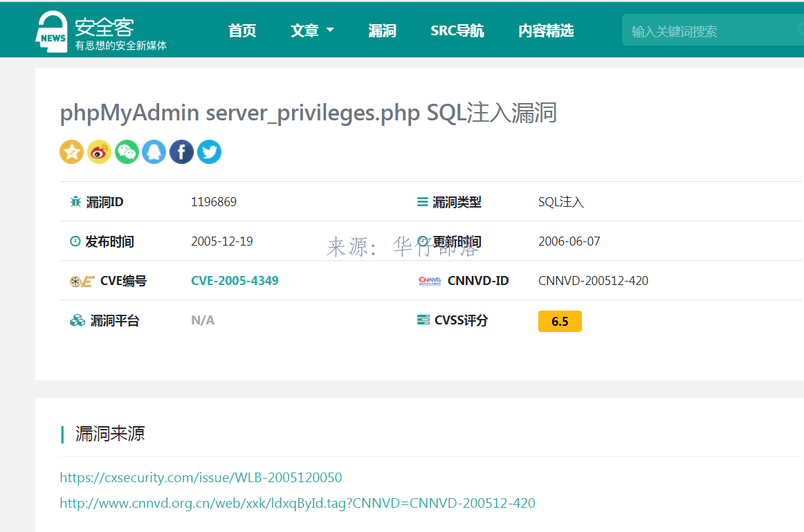Click the bug icon beside 漏洞ID

click(x=75, y=202)
